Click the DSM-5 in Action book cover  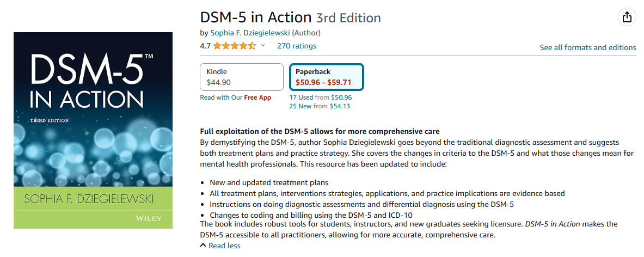93,130
